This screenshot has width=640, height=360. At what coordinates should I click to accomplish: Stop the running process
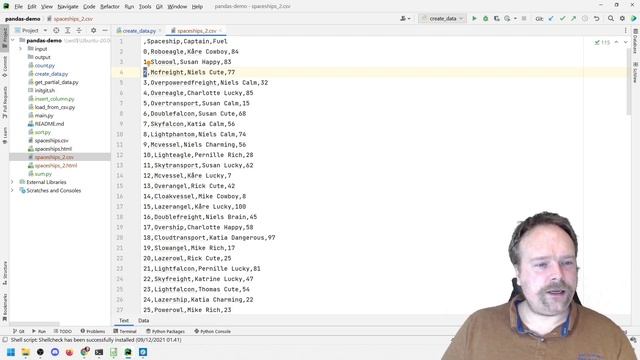[x=524, y=18]
